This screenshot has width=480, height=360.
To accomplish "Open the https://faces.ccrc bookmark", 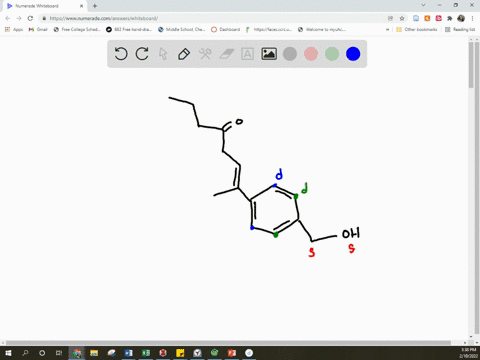I will point(269,29).
